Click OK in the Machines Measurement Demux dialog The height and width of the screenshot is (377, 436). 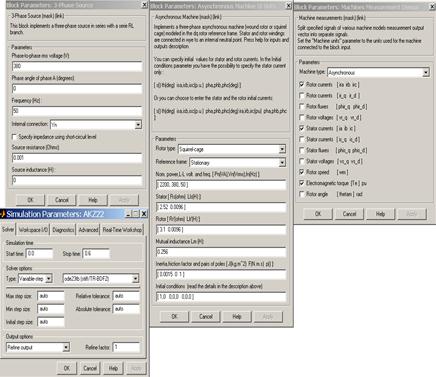[318, 214]
